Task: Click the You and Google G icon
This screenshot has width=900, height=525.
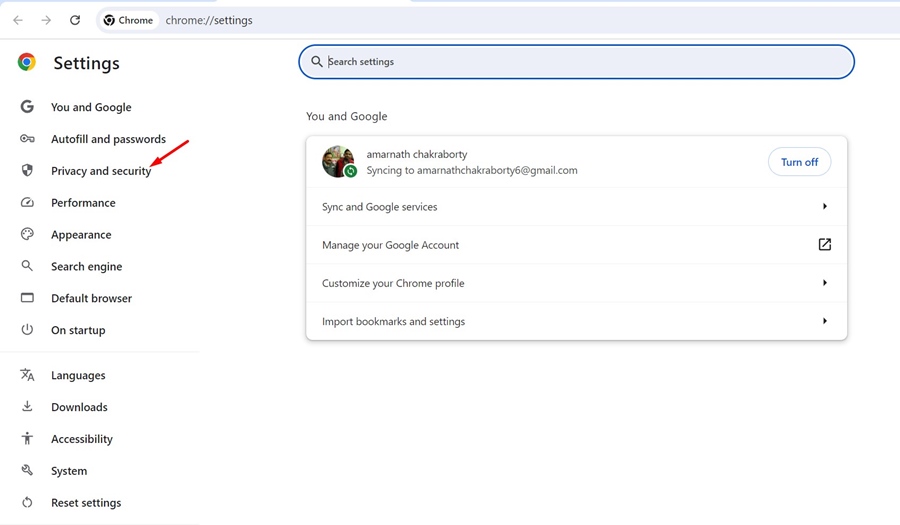Action: [x=27, y=107]
